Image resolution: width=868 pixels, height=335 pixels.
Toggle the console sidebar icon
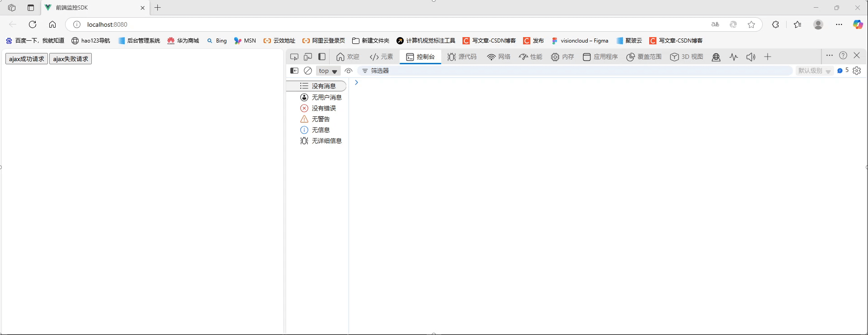pyautogui.click(x=294, y=71)
